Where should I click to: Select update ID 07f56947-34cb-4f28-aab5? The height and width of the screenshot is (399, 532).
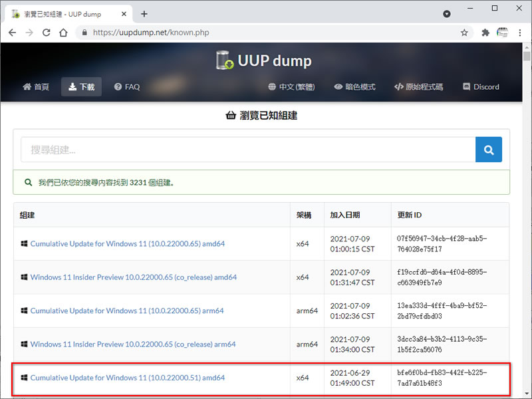click(442, 243)
